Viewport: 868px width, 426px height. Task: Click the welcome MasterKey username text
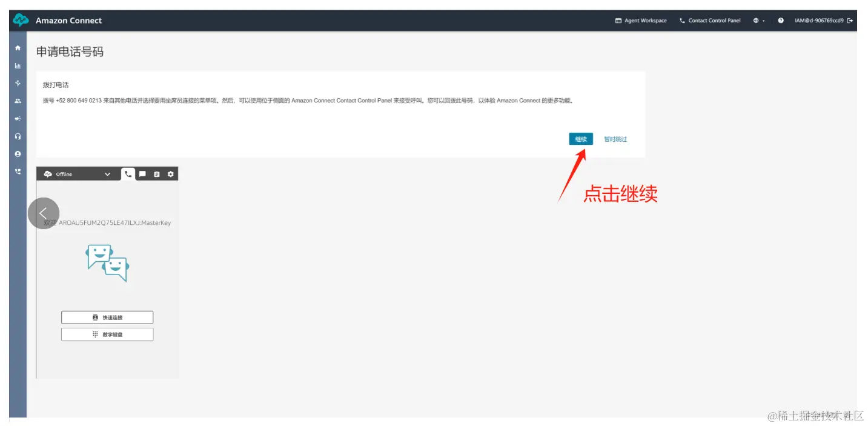click(x=107, y=222)
